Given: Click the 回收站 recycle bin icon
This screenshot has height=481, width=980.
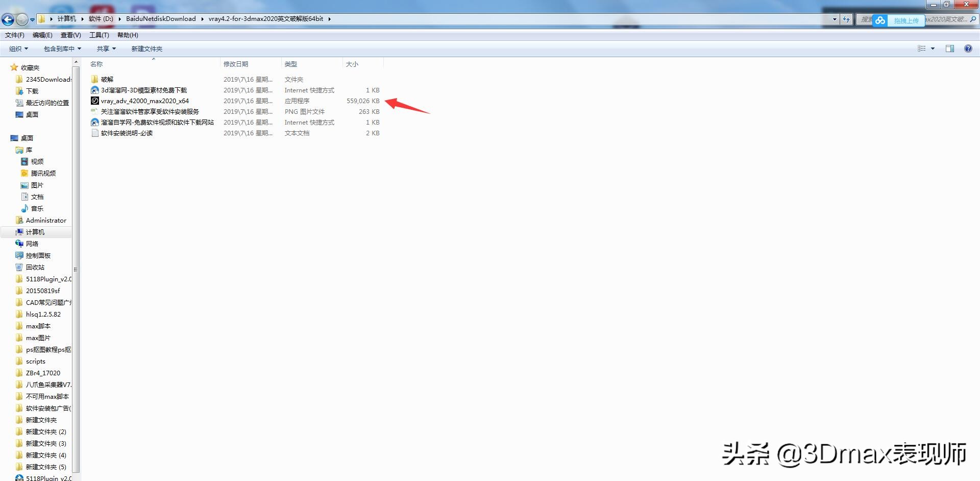Looking at the screenshot, I should [19, 267].
